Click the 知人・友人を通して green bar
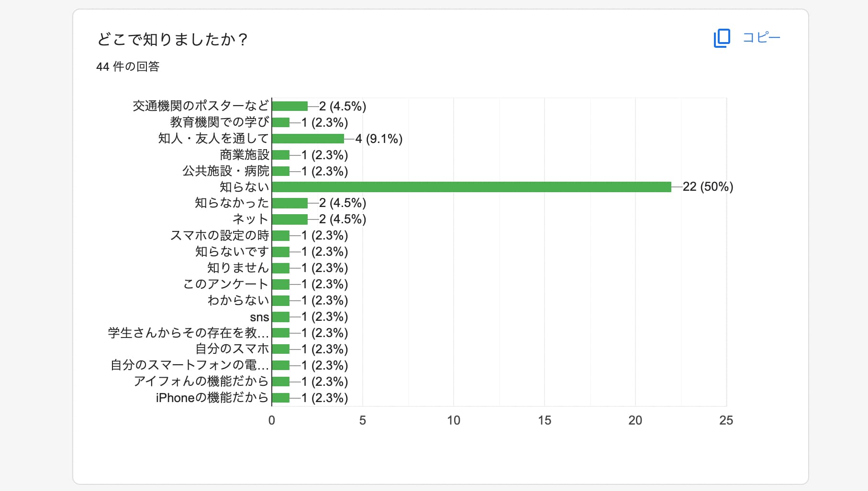This screenshot has width=868, height=491. (x=308, y=139)
